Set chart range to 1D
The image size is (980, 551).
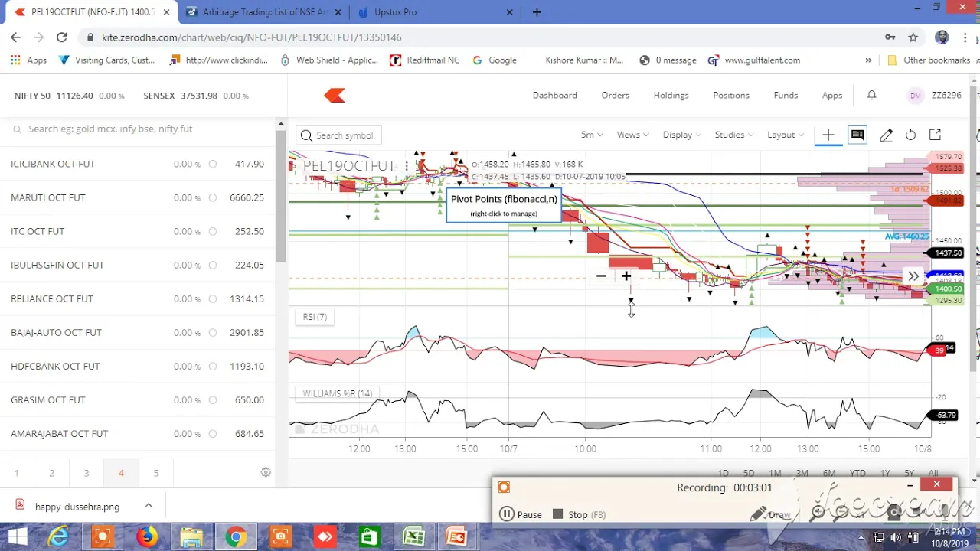click(x=723, y=473)
